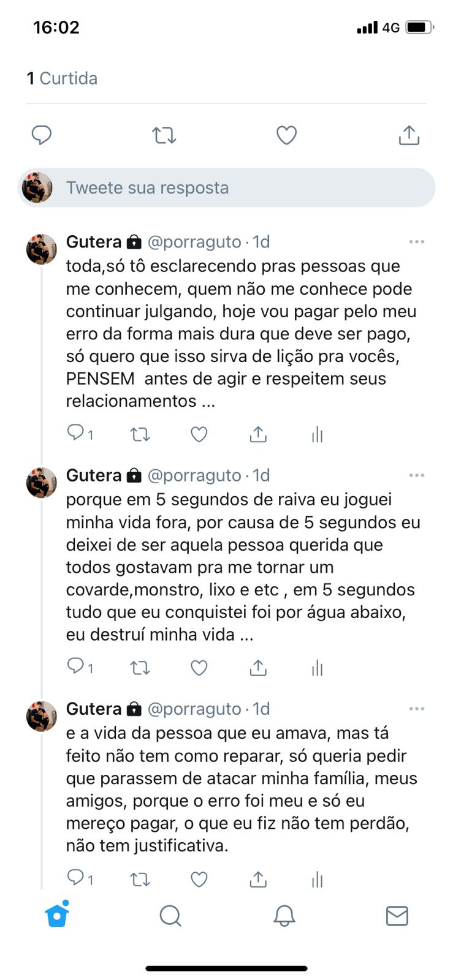The image size is (453, 980).
Task: Reply to the 'e a vida da pessoa' tweet
Action: click(76, 878)
